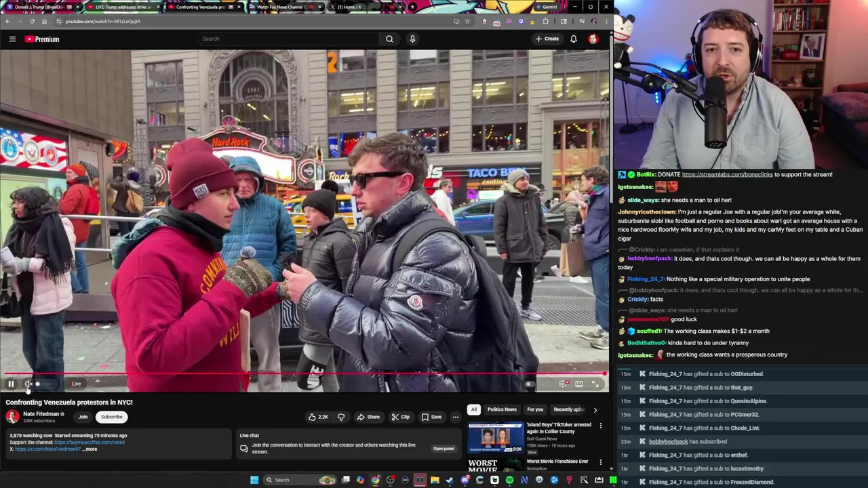This screenshot has height=488, width=868.
Task: Save video to a playlist
Action: point(431,417)
